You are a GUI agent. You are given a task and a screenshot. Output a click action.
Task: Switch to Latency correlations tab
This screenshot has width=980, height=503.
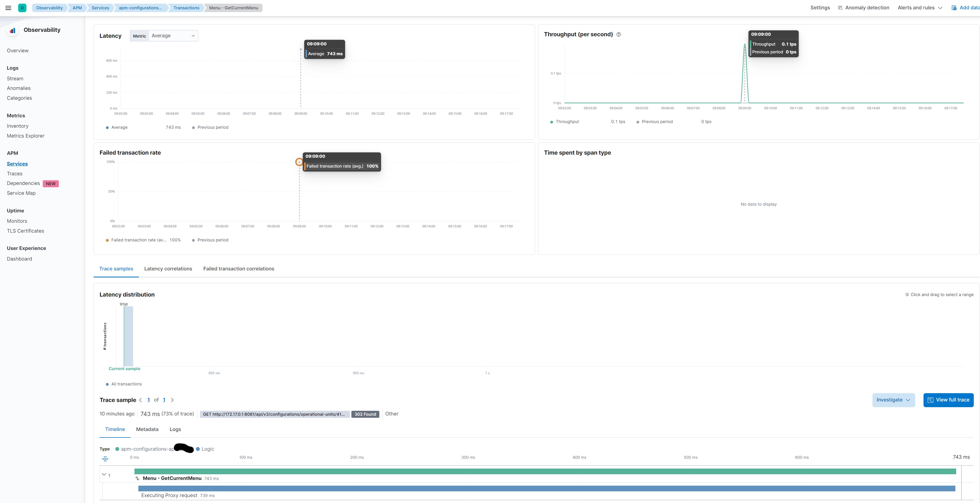coord(168,269)
